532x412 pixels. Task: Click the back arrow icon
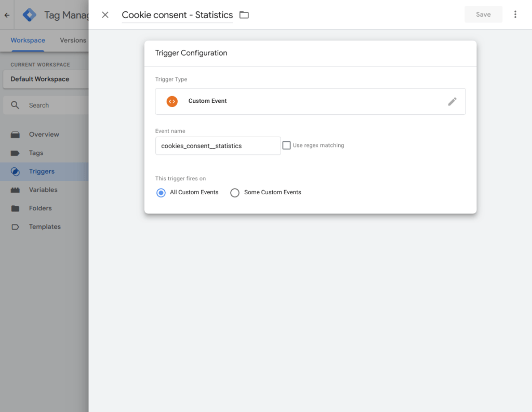point(7,15)
